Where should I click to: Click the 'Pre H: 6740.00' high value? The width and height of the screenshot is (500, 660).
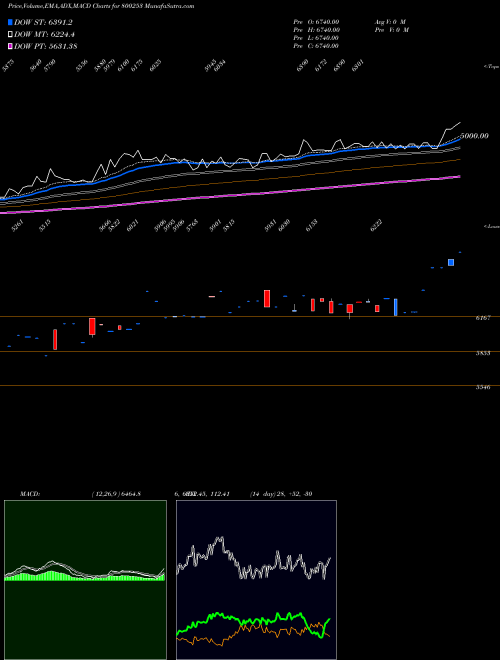316,30
